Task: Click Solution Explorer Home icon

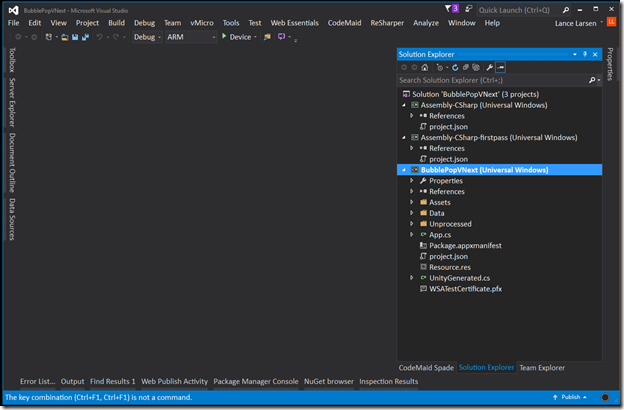Action: (425, 67)
